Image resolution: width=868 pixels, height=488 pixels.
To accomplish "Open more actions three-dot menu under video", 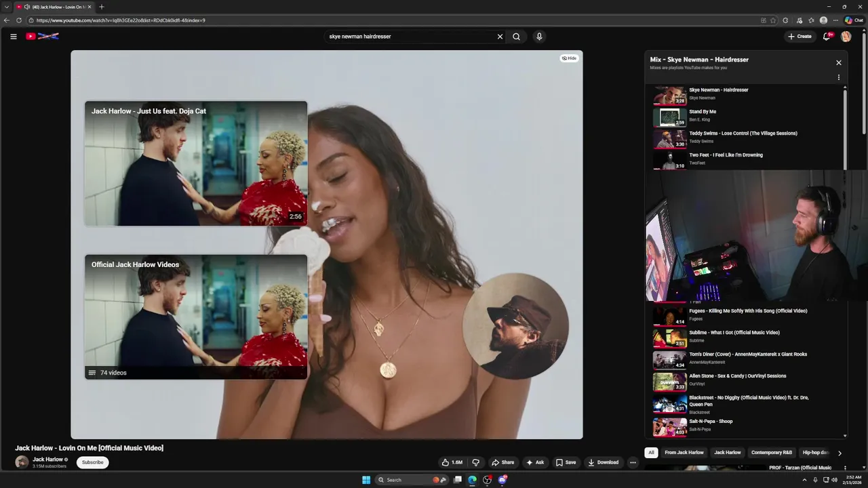I will 633,462.
